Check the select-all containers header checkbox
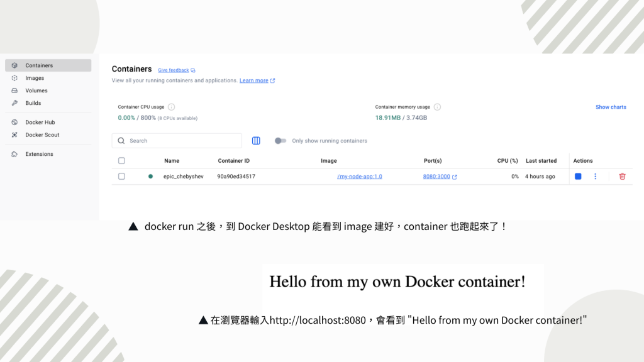Image resolution: width=644 pixels, height=362 pixels. point(121,161)
